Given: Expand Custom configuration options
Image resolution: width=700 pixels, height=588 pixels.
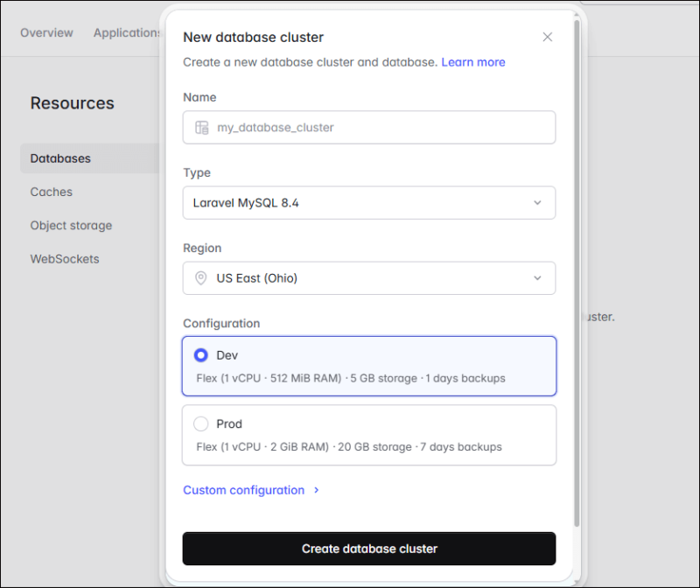Looking at the screenshot, I should coord(244,491).
